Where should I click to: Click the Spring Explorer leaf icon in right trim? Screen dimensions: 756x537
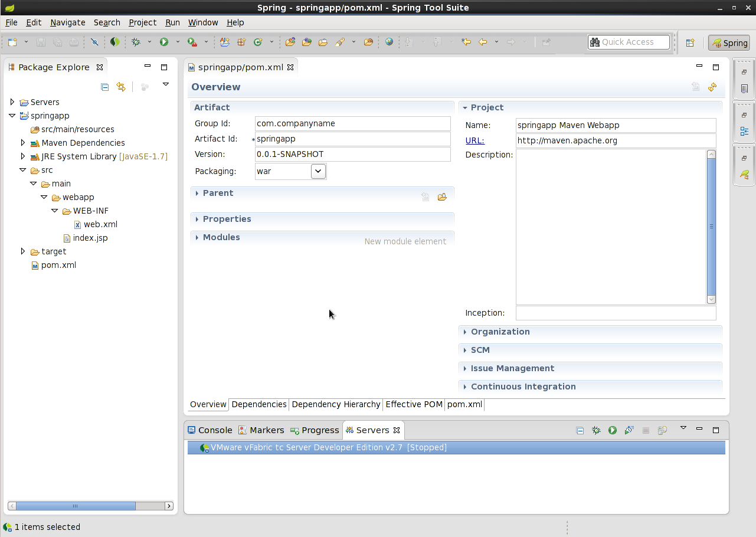click(744, 175)
